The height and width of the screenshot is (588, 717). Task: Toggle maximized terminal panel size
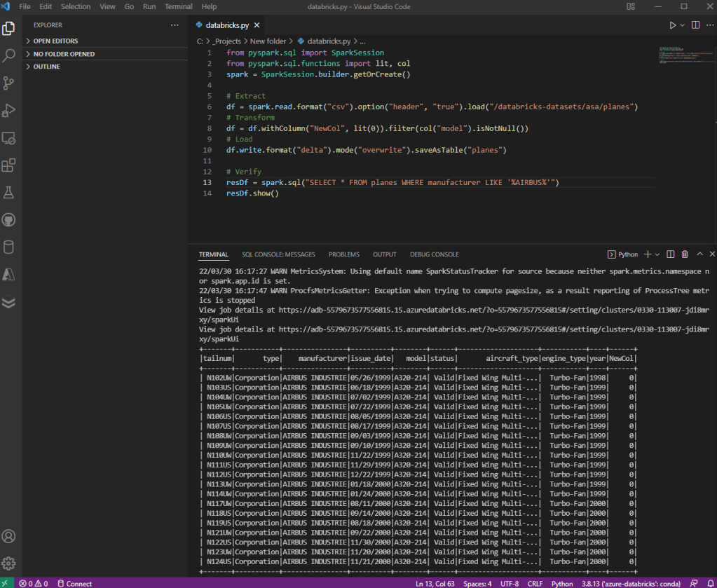[700, 254]
